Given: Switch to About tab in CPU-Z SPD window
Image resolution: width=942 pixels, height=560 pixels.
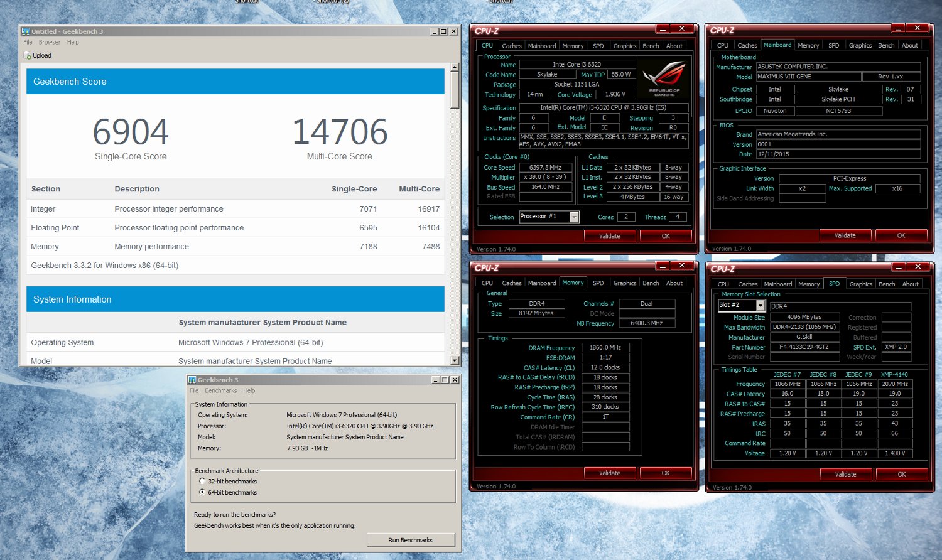Looking at the screenshot, I should pyautogui.click(x=911, y=284).
